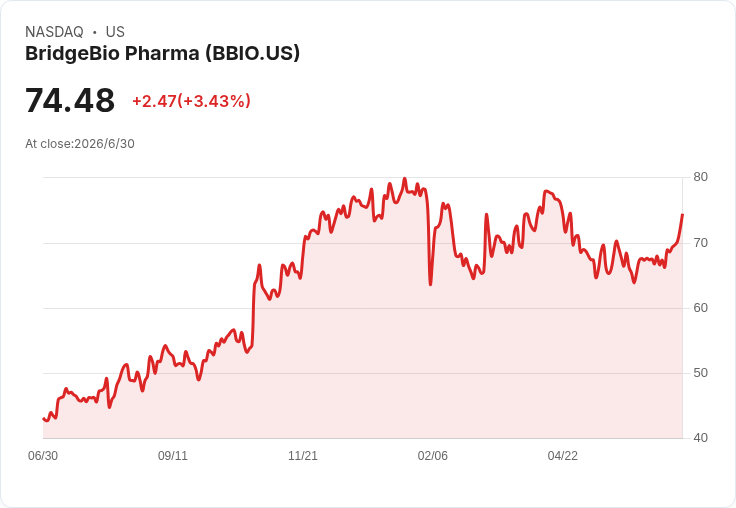
Task: Click the final data point at chart's right end
Action: click(682, 215)
